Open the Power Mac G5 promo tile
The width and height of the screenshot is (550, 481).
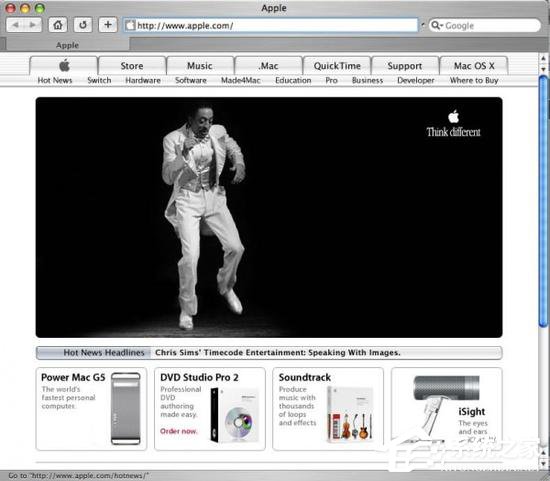[x=91, y=409]
